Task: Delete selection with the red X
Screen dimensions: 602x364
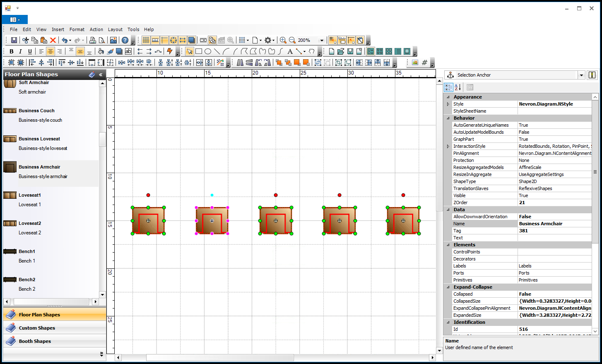Action: pos(53,40)
